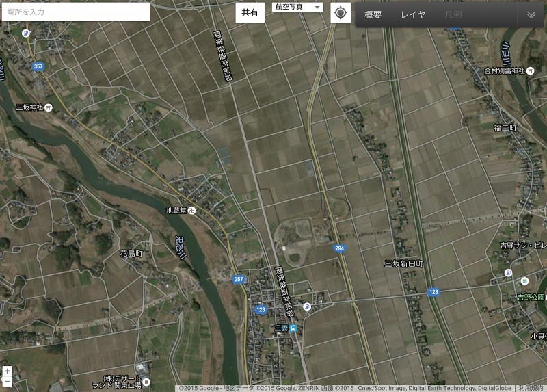
Task: Click the 吉野サン・ビレ label
Action: click(x=523, y=246)
